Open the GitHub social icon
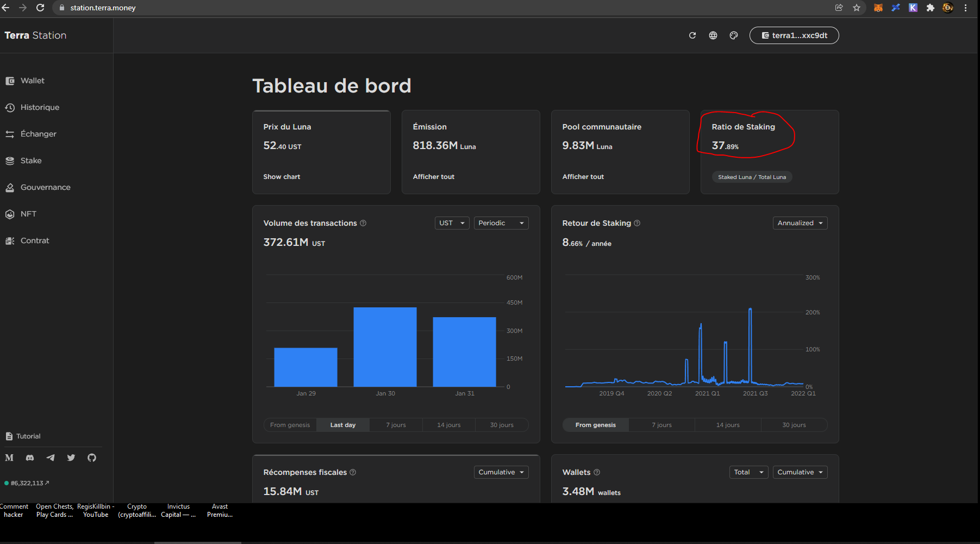 92,458
